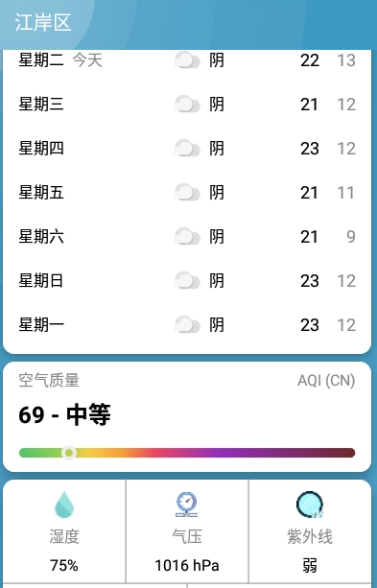
Task: Click the cloudy icon for 星期一
Action: (187, 325)
